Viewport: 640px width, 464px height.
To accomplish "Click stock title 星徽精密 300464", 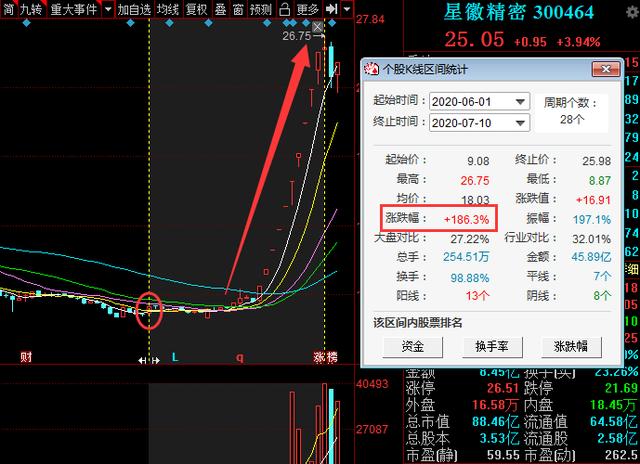I will pyautogui.click(x=519, y=13).
